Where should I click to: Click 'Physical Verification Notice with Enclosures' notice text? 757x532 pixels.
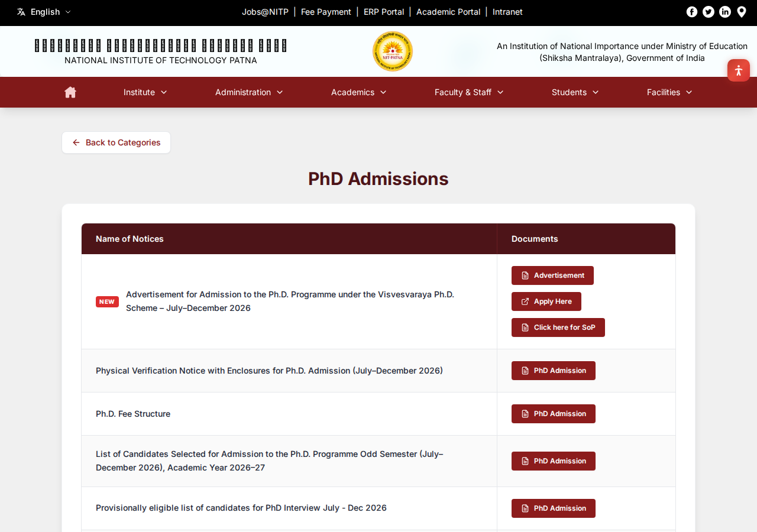pos(269,371)
